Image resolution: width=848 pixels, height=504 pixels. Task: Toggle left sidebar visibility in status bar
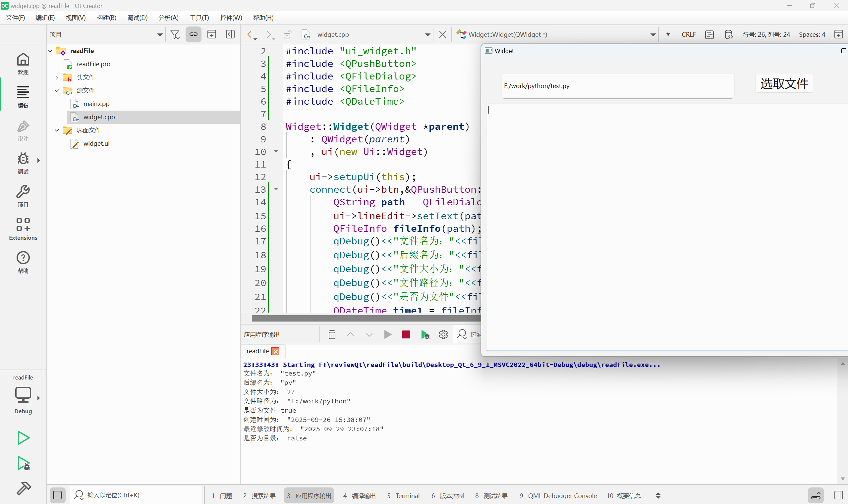57,495
